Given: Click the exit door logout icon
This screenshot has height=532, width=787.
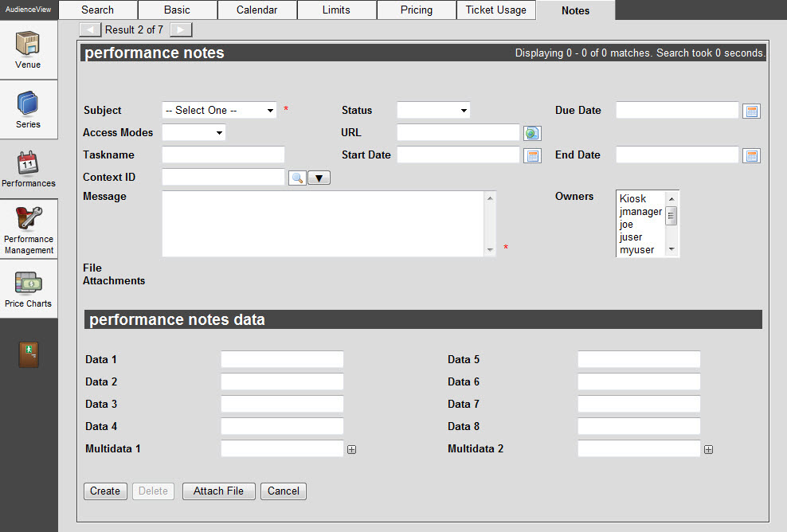Looking at the screenshot, I should pos(29,354).
